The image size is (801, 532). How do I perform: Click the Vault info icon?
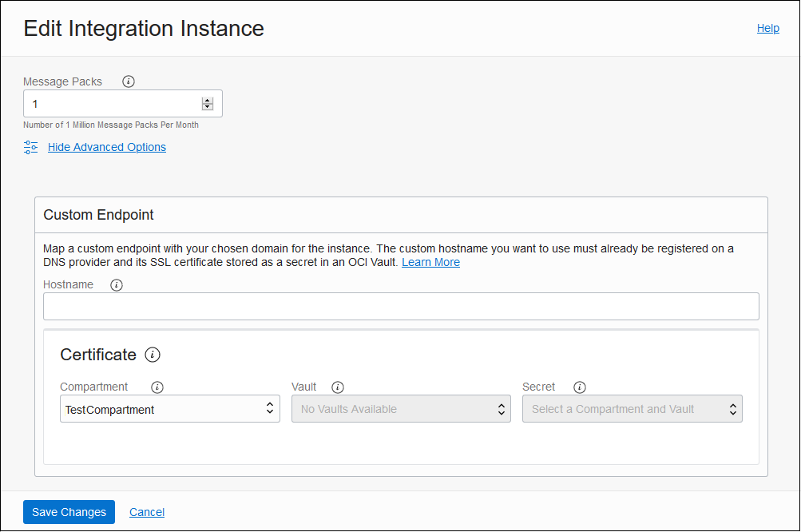(337, 387)
